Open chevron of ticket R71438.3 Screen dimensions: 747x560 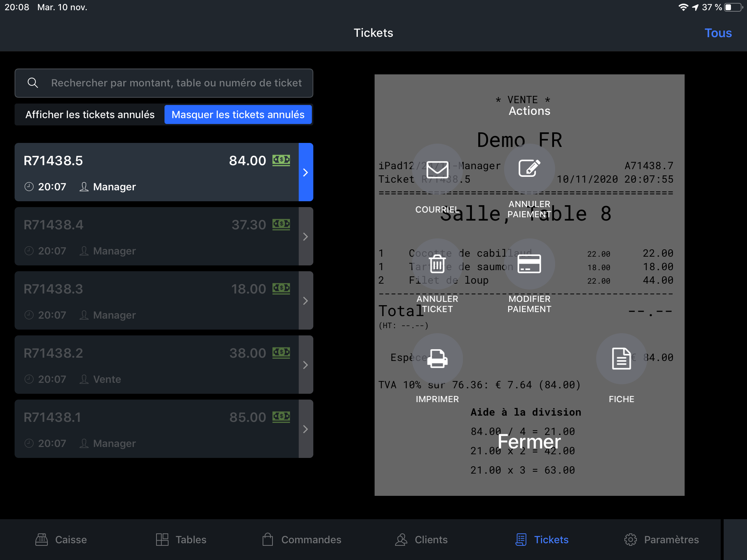click(306, 300)
